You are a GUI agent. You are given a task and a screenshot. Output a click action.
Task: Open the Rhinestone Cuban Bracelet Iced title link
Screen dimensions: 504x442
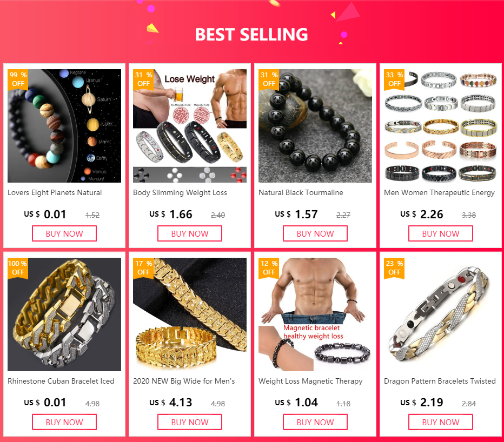61,381
